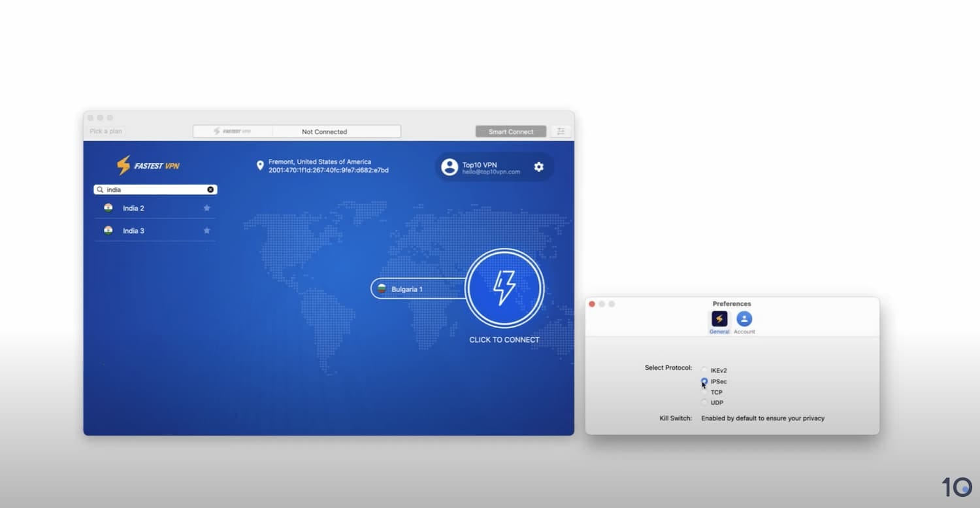
Task: Click the magnifier icon in the search box
Action: click(100, 190)
